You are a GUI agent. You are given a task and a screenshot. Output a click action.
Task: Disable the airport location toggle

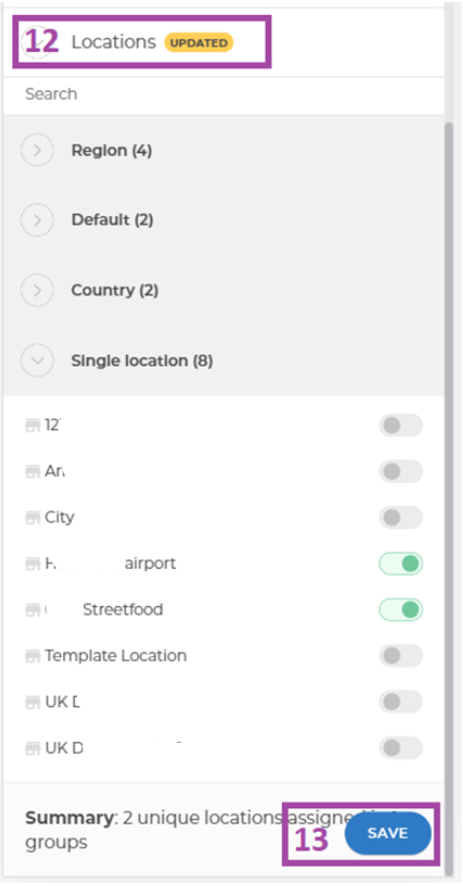coord(400,563)
